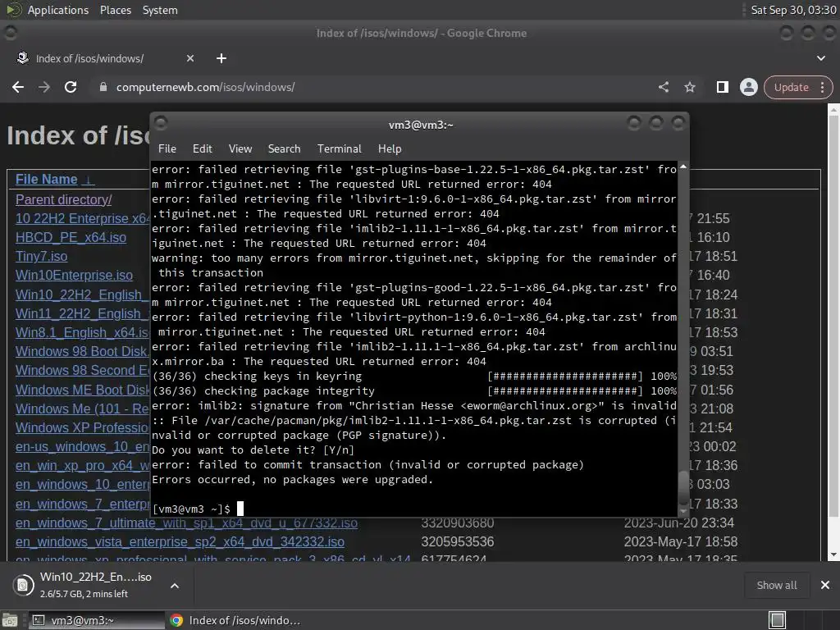Image resolution: width=840 pixels, height=630 pixels.
Task: Close the downloads bar
Action: pos(825,585)
